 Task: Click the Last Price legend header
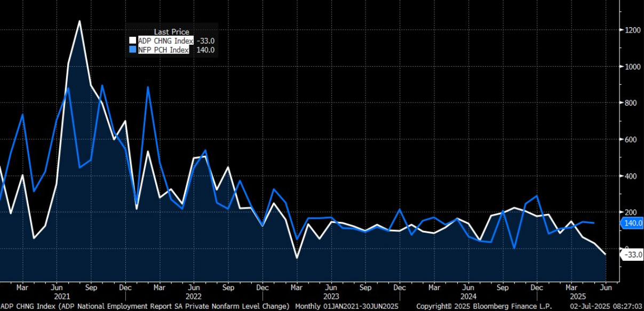(171, 32)
